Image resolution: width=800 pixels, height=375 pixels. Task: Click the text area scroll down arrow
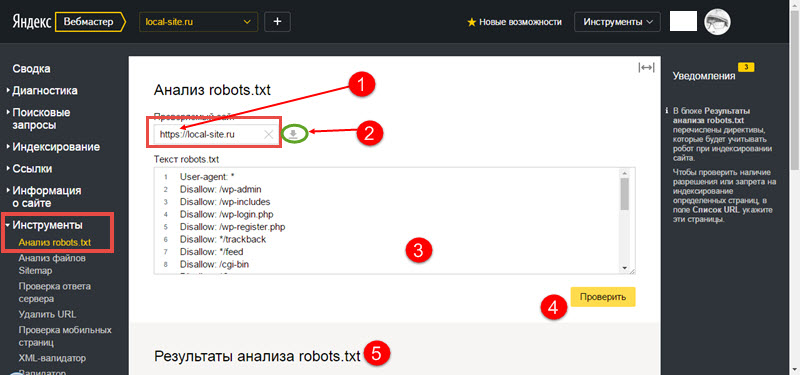[x=624, y=268]
